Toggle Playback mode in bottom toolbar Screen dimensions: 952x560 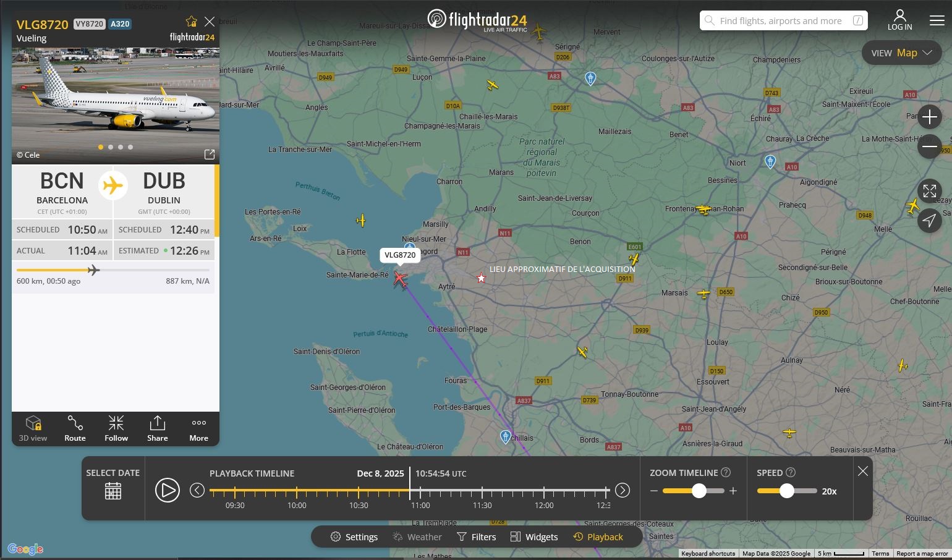pos(598,537)
